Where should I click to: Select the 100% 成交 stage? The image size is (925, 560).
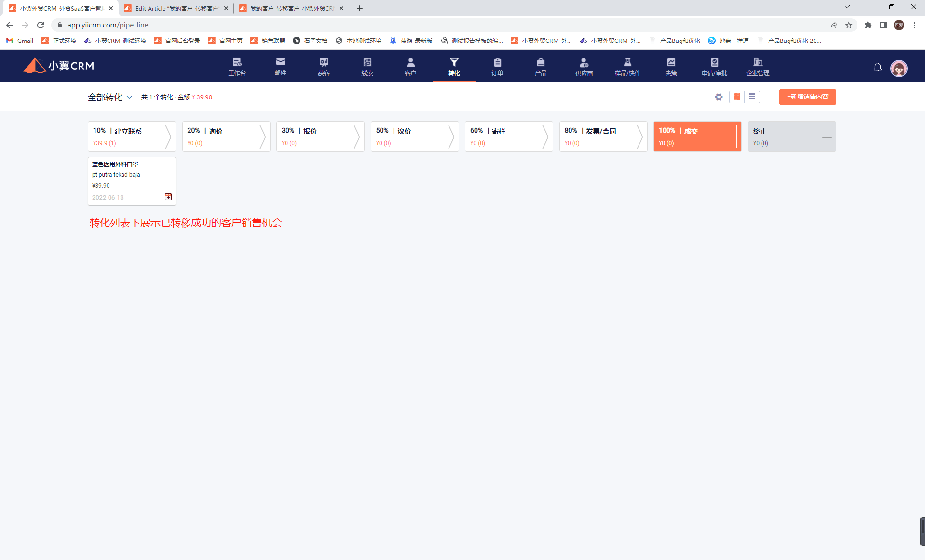[x=697, y=137]
